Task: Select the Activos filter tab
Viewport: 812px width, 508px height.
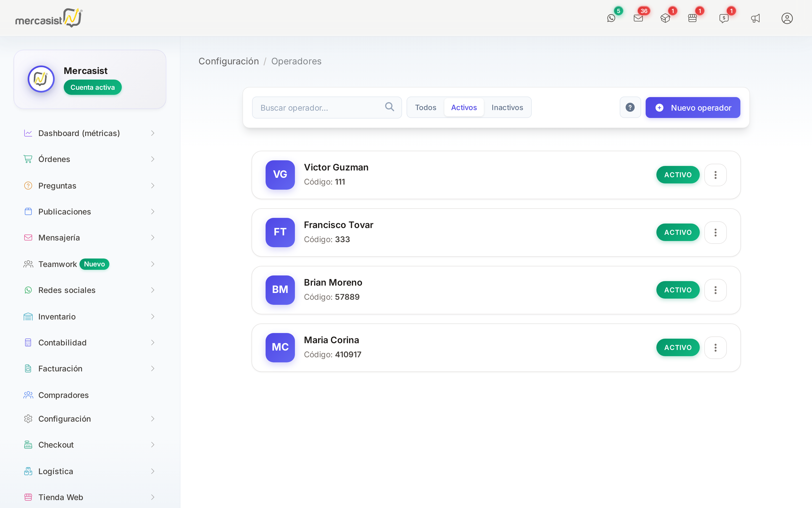Action: pos(464,108)
